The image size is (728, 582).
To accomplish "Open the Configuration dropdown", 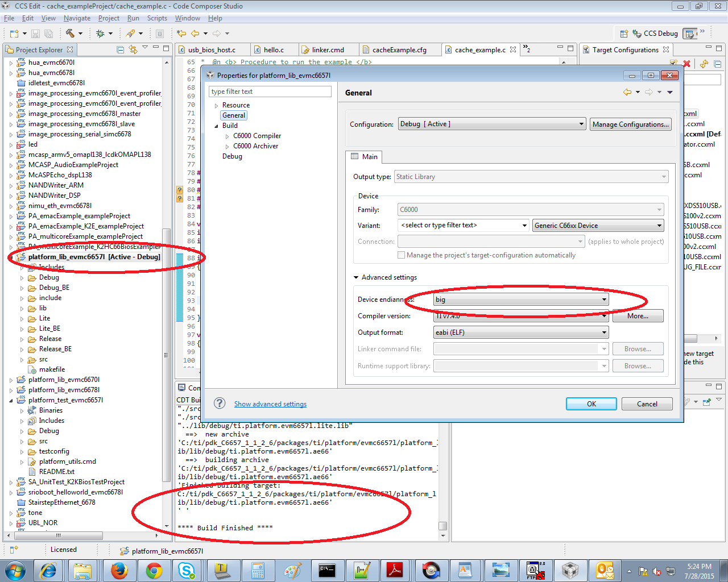I will point(491,124).
